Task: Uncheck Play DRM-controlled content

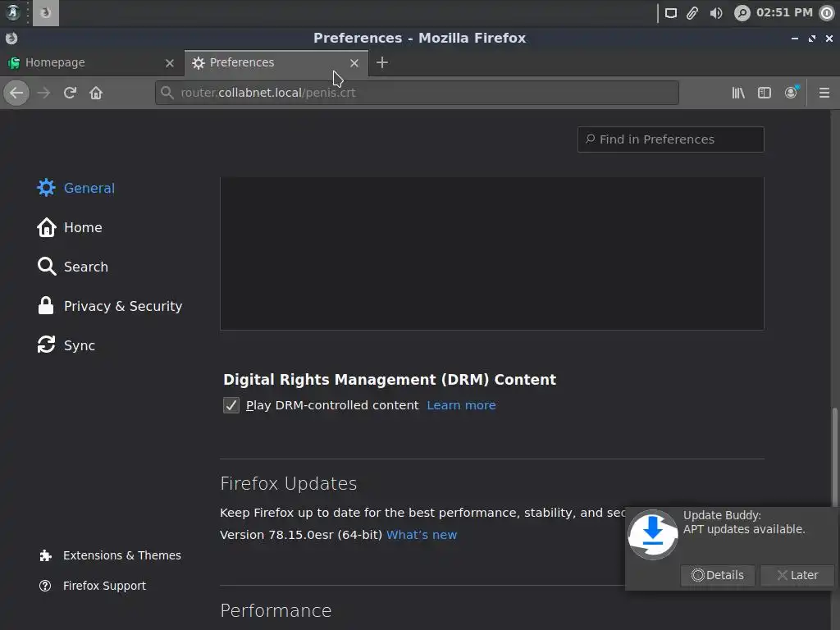Action: coord(231,405)
